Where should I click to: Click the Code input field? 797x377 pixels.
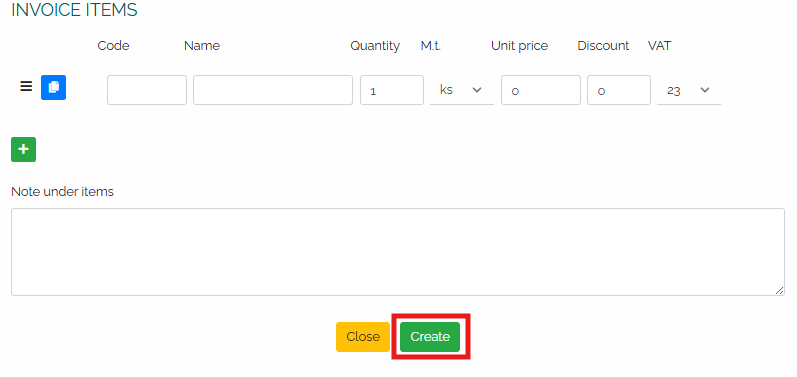147,90
